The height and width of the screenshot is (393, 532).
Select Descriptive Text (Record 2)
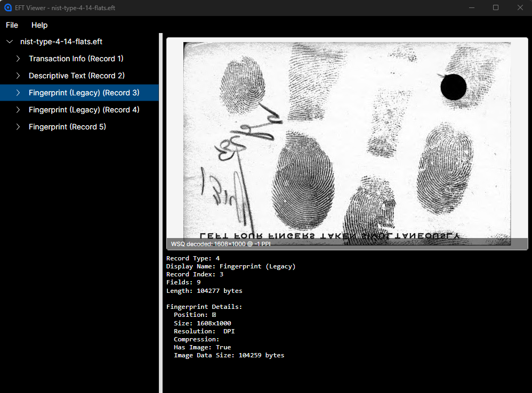[77, 76]
